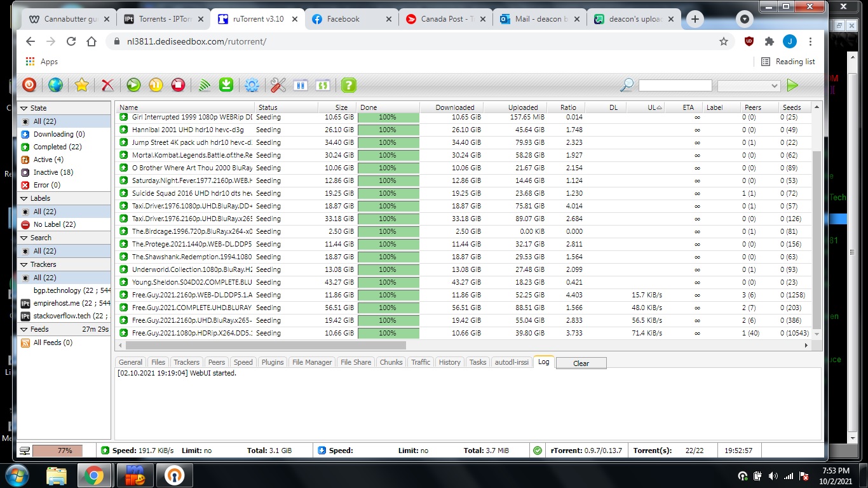Image resolution: width=868 pixels, height=488 pixels.
Task: Open the File Manager tab
Action: pos(312,362)
